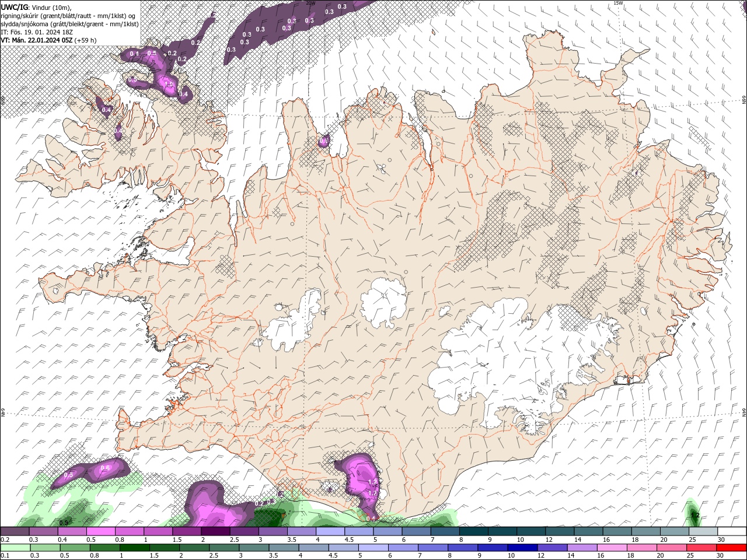Pick snow legend swatch between 0.2 and 0.3
747x560 pixels.
point(15,531)
